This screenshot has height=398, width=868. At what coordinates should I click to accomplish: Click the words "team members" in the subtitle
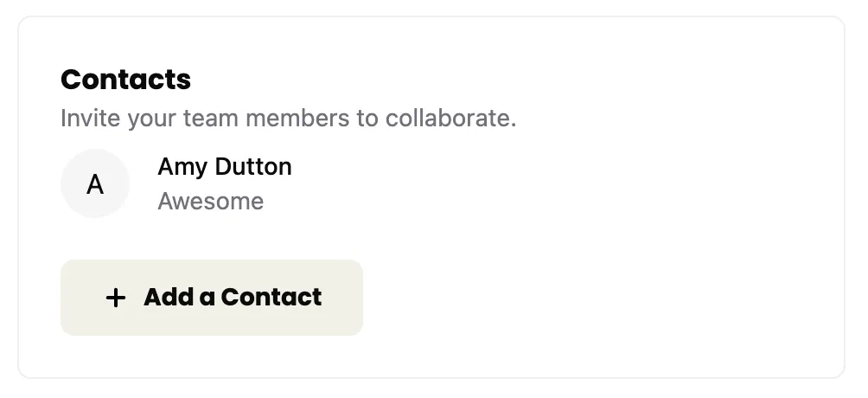(x=262, y=118)
